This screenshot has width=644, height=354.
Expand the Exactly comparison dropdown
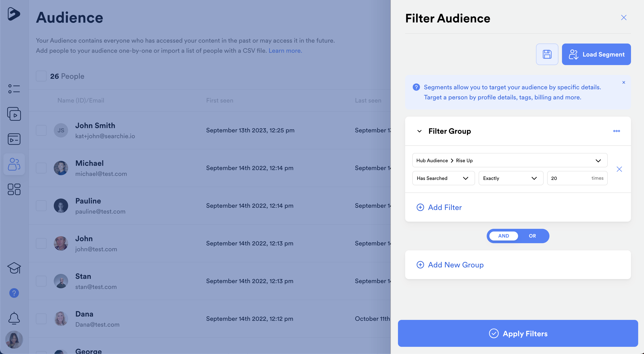[x=510, y=178]
